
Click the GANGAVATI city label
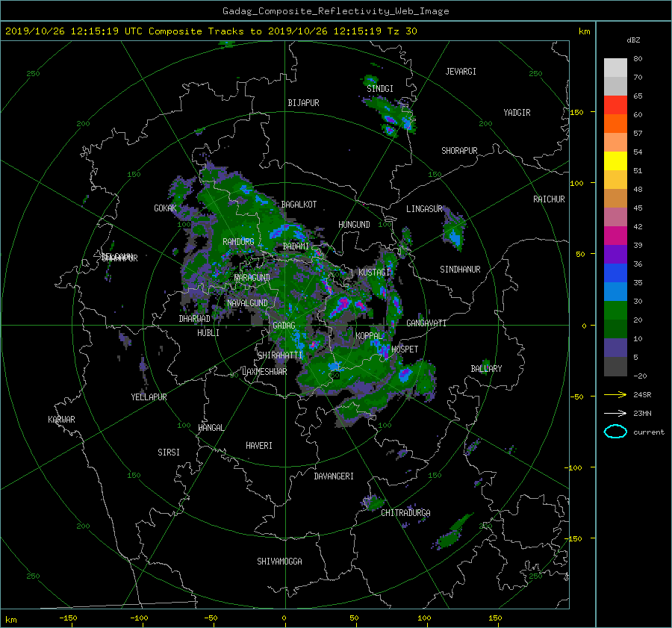tap(426, 323)
